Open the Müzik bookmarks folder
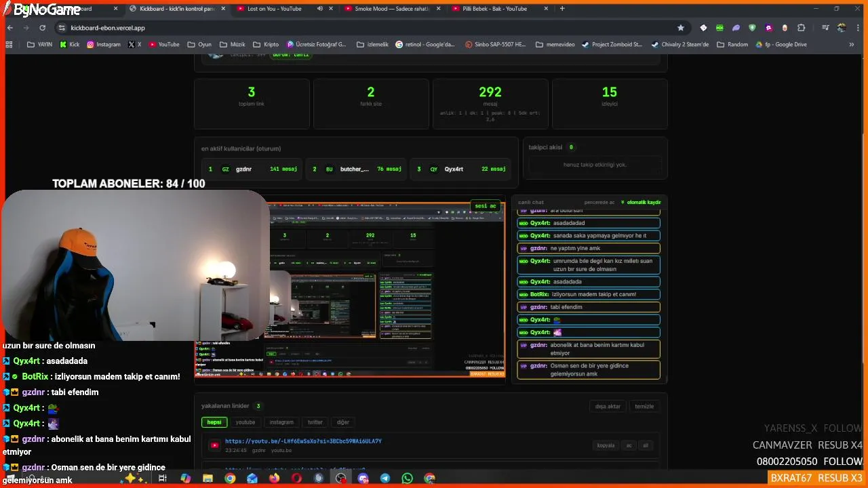The width and height of the screenshot is (868, 488). 232,45
